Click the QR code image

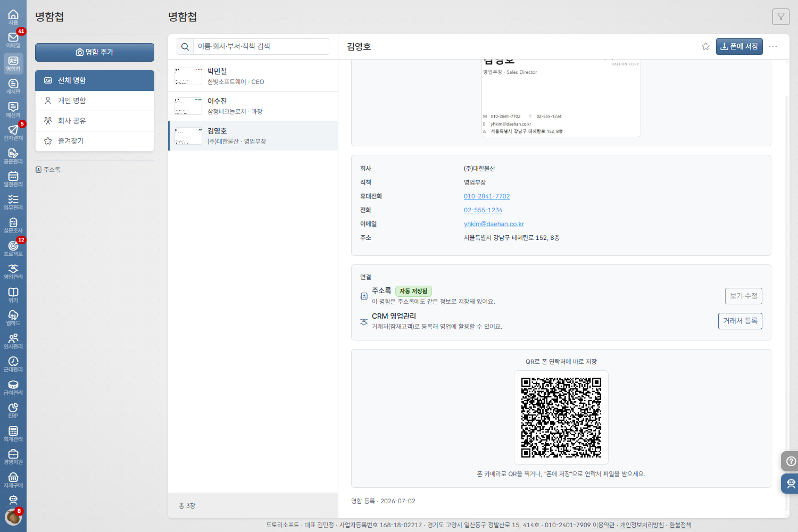coord(561,418)
